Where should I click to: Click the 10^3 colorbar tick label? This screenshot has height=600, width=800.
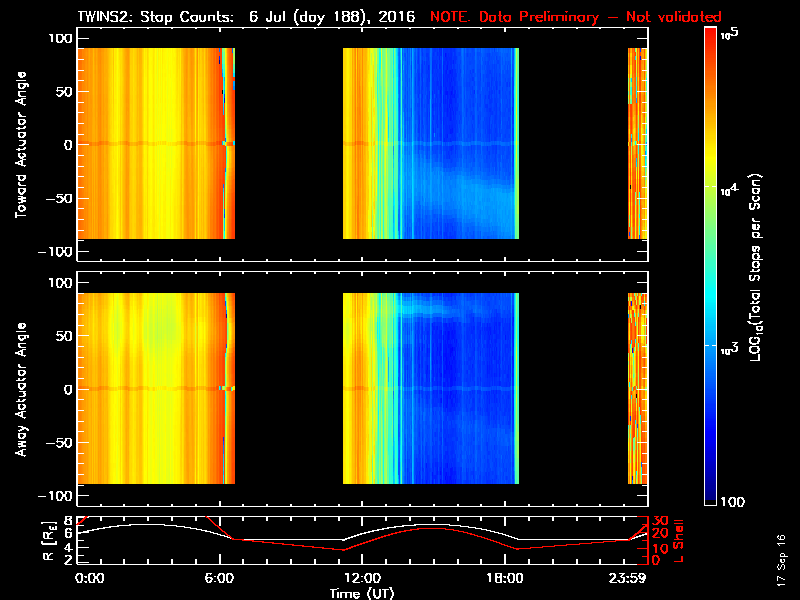730,349
